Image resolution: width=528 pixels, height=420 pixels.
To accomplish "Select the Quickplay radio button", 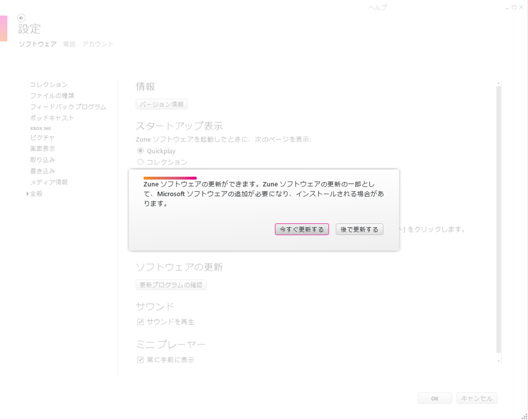I will point(140,150).
